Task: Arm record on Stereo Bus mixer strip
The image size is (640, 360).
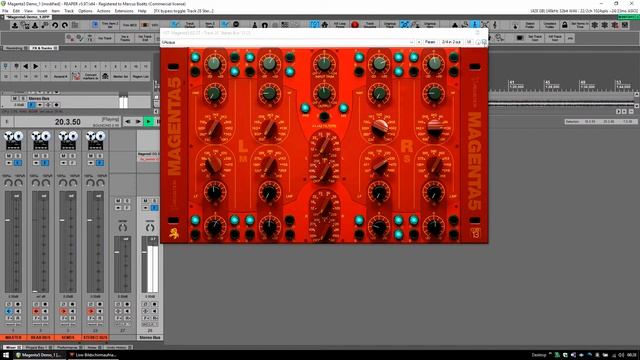Action: coord(154,304)
